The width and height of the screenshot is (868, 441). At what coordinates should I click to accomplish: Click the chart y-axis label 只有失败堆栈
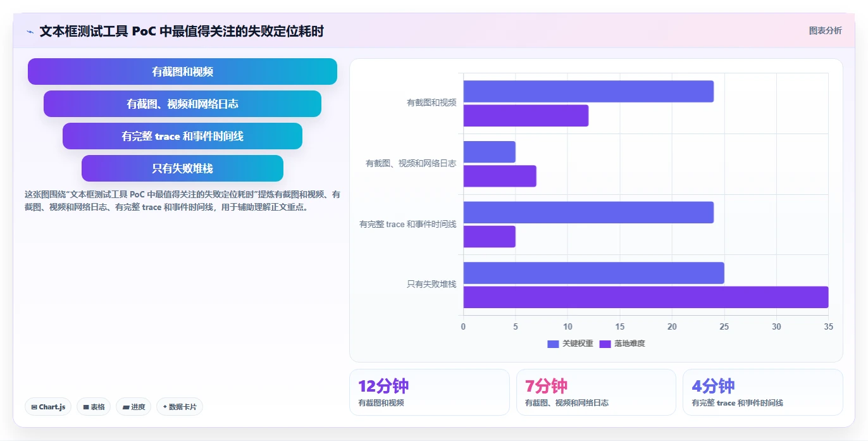coord(431,285)
